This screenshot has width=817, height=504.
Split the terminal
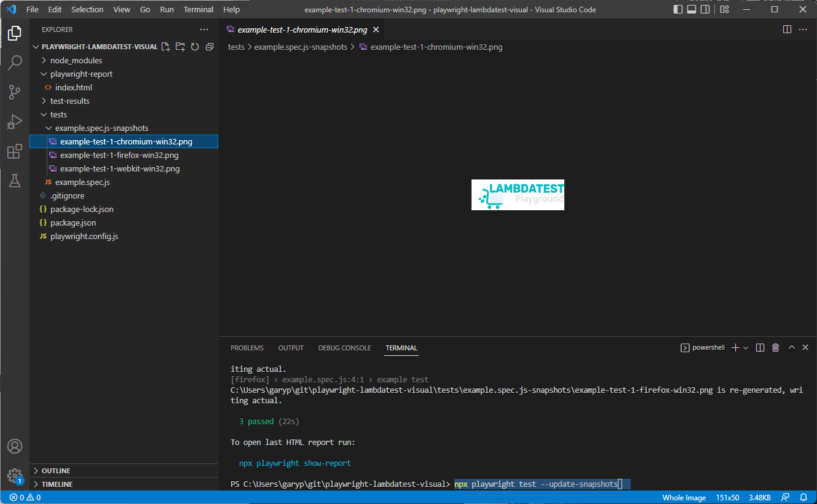[x=760, y=347]
